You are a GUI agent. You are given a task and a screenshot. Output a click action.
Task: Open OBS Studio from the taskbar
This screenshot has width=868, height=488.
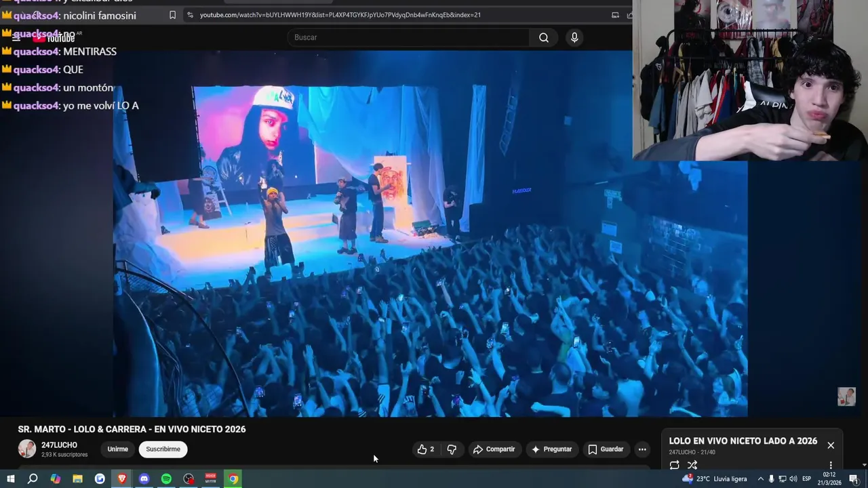(x=189, y=479)
